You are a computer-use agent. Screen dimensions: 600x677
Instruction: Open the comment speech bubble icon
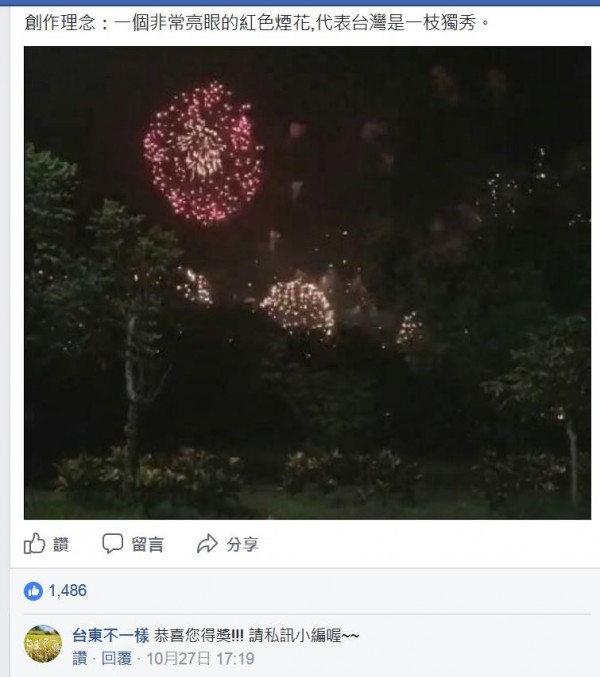click(113, 543)
